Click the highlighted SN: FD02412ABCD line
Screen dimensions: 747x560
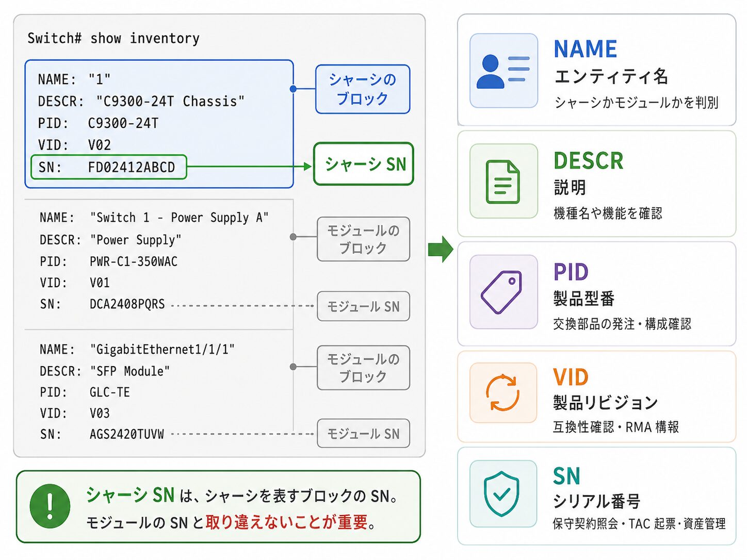point(109,167)
